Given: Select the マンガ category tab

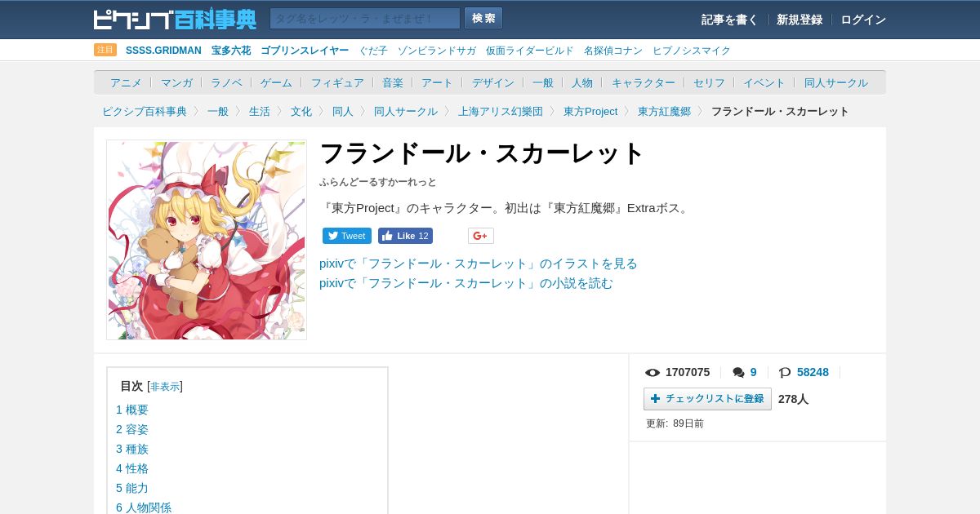Looking at the screenshot, I should pyautogui.click(x=176, y=83).
